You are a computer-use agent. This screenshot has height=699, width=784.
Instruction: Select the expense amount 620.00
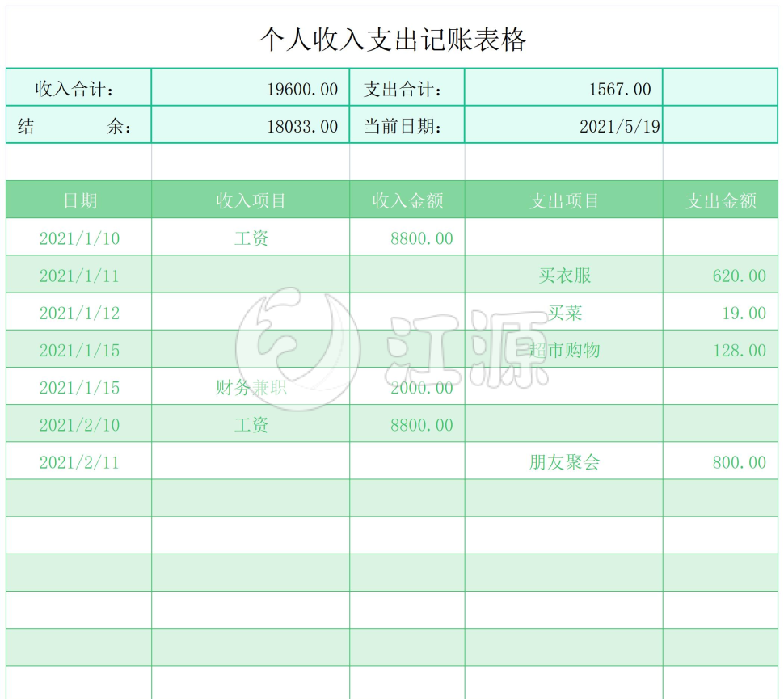tap(720, 274)
